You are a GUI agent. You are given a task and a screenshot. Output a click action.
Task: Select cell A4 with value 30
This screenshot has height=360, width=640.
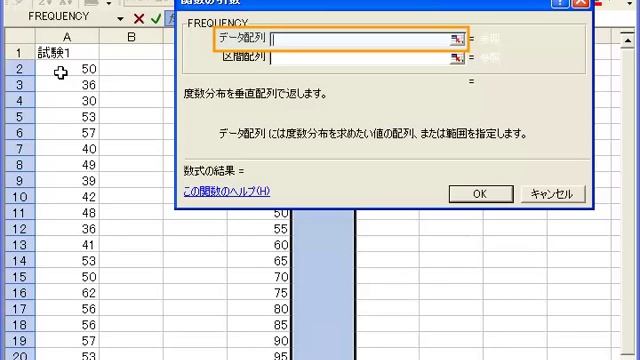coord(67,101)
